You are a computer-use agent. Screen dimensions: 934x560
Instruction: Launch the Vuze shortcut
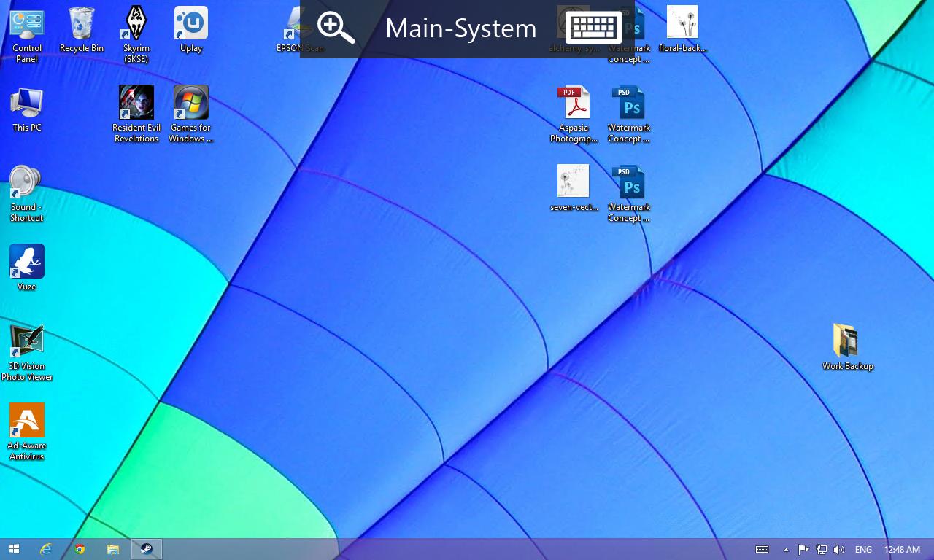coord(27,268)
